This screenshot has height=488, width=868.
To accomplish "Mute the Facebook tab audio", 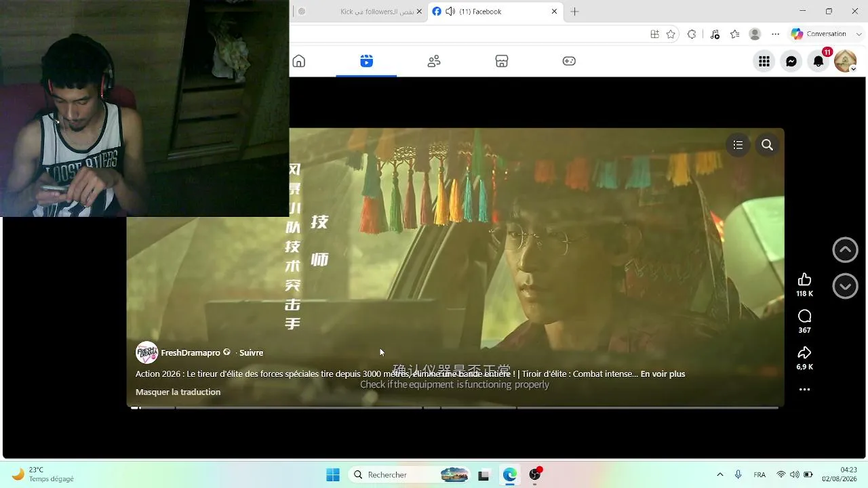I will point(450,12).
